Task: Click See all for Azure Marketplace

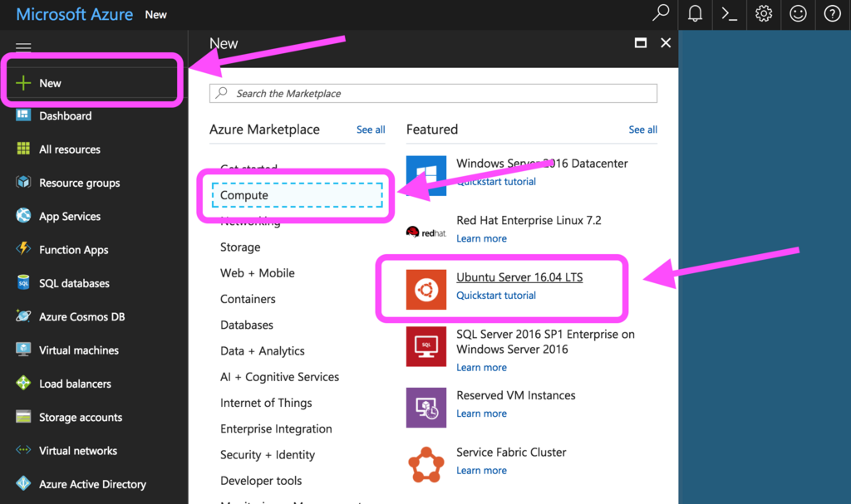Action: click(x=371, y=130)
